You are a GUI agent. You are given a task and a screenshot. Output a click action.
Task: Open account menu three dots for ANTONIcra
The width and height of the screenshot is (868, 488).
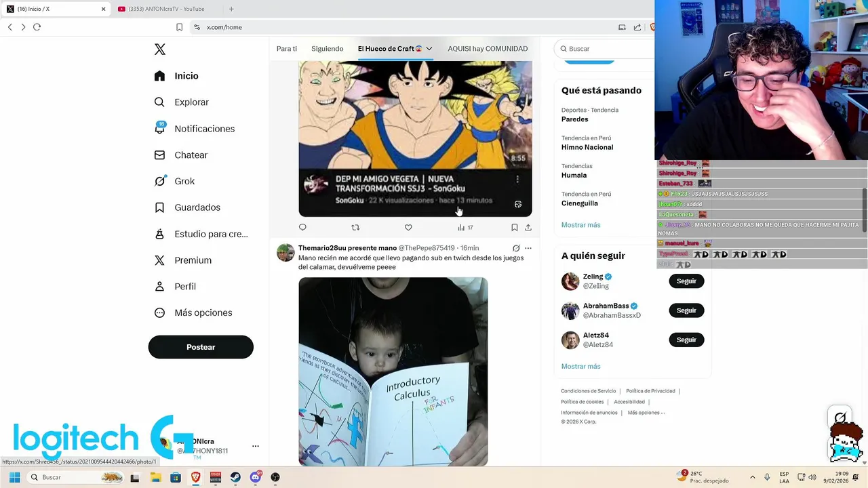click(256, 446)
